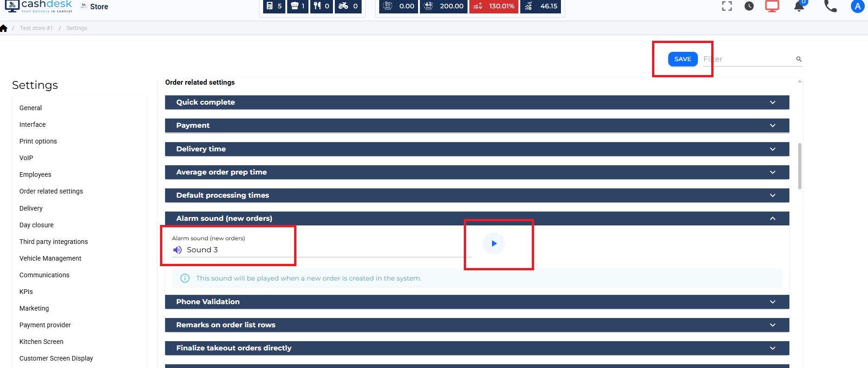Expand the Phone Validation section
Screen dimensions: 868x368
(477, 302)
